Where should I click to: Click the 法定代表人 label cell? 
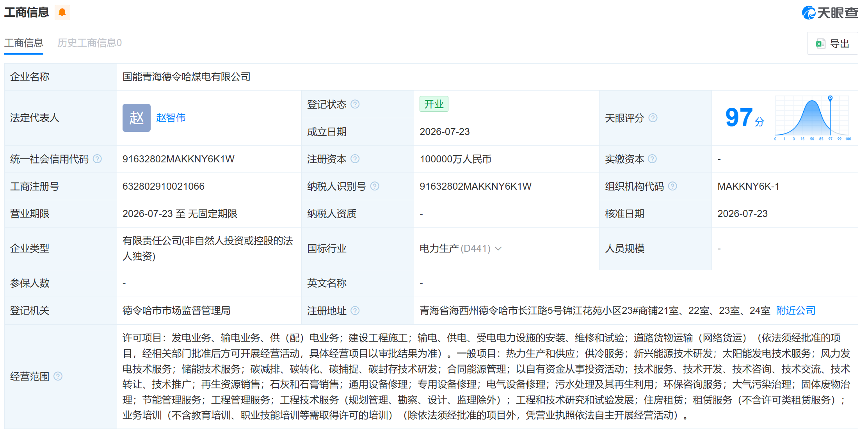60,118
